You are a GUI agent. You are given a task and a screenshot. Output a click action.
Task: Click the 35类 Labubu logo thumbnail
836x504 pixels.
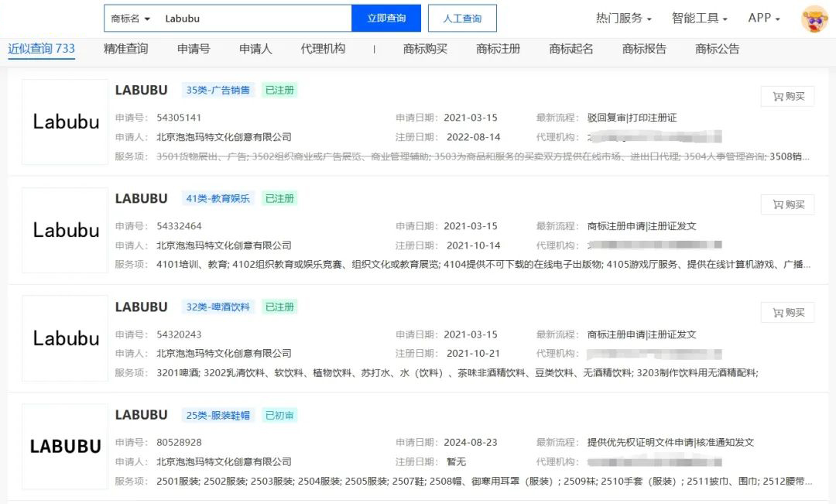coord(66,122)
